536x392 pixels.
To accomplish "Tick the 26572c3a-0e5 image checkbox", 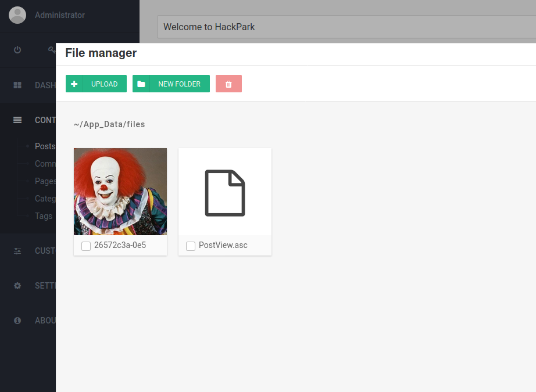I will 86,246.
